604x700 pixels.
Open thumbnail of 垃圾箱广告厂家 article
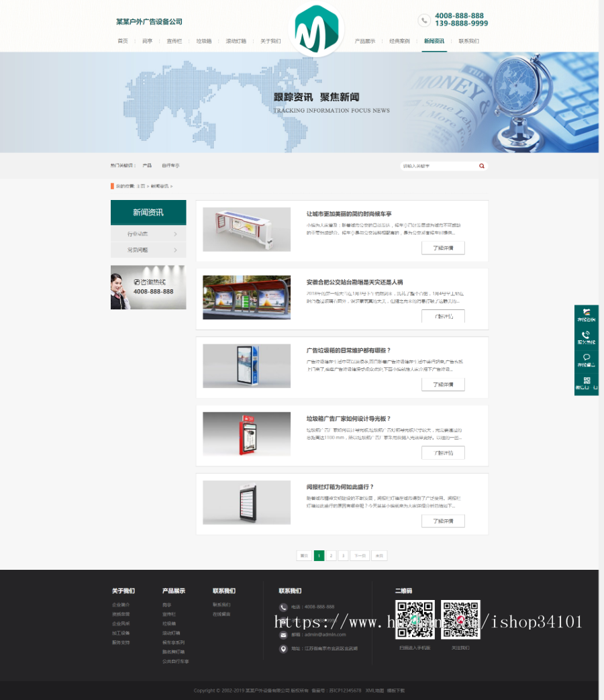tap(246, 434)
